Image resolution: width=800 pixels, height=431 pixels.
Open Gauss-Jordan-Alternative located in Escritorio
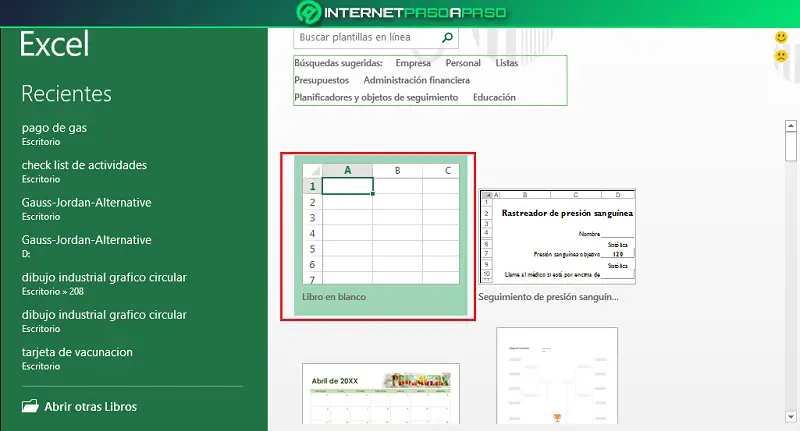pos(86,209)
